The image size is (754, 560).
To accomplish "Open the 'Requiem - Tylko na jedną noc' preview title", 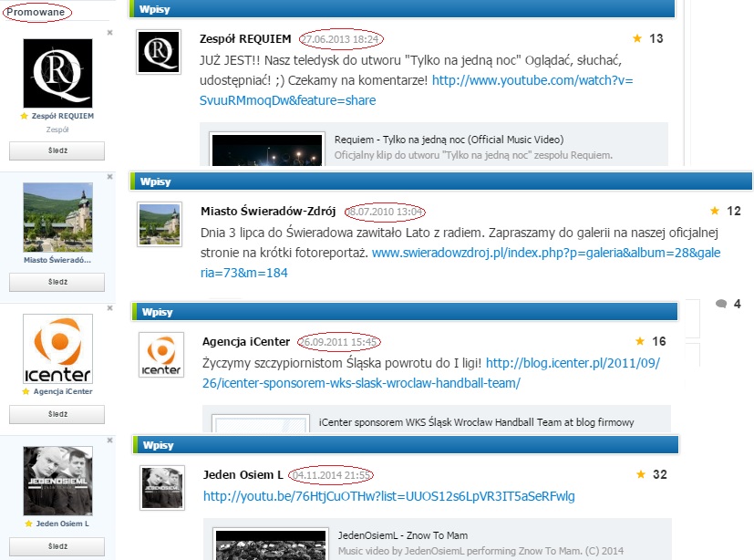I will 449,140.
